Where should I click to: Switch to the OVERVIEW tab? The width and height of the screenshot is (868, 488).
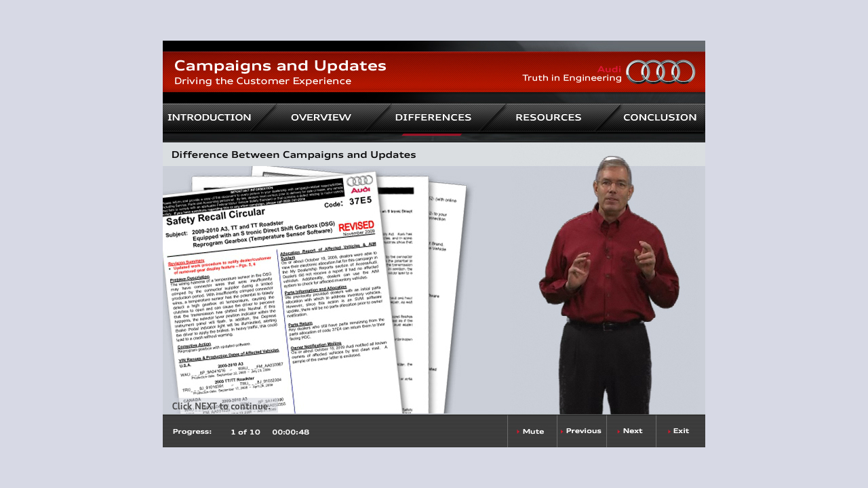(x=321, y=117)
